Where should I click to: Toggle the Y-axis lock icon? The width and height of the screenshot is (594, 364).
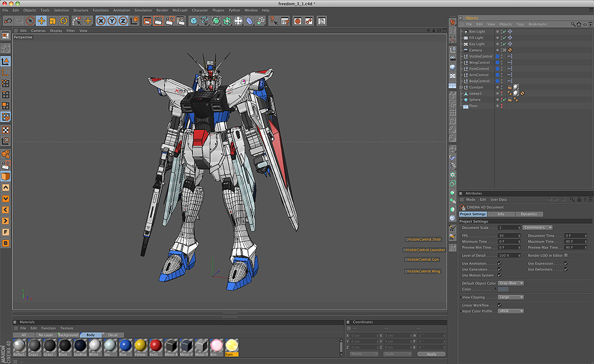click(x=112, y=21)
